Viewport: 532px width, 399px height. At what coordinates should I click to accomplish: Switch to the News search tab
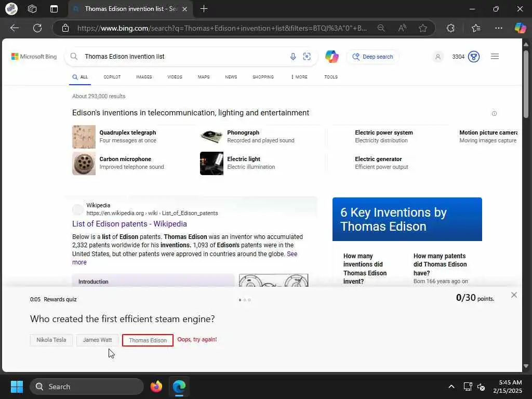(231, 77)
